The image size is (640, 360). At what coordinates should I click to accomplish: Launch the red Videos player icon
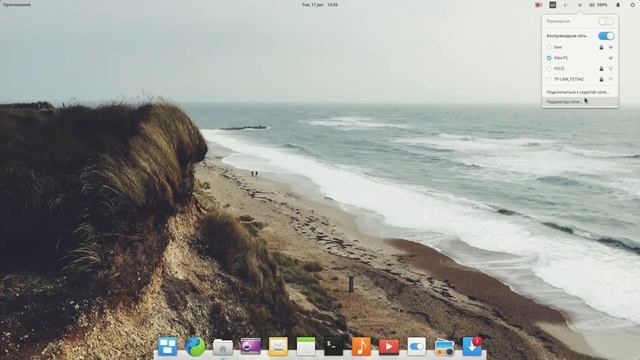click(x=389, y=347)
